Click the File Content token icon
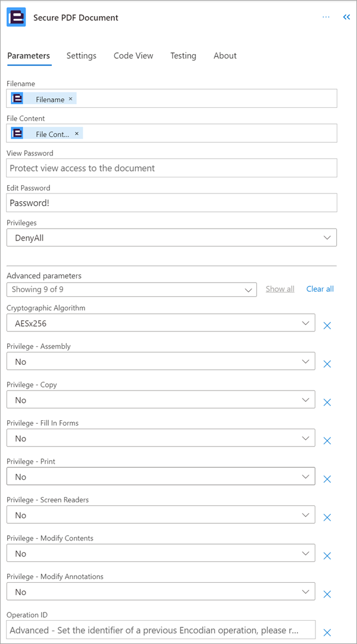Screen dimensions: 357x644 click(17, 133)
